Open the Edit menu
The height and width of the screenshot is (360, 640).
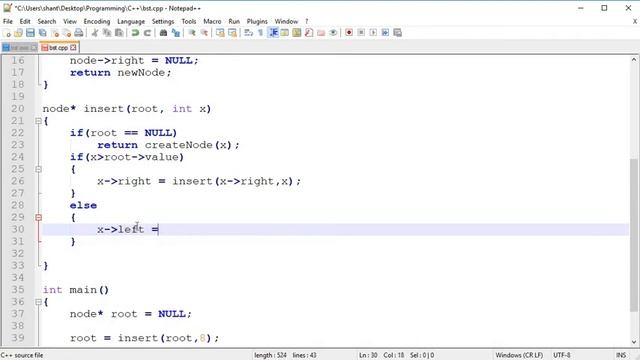[x=25, y=21]
